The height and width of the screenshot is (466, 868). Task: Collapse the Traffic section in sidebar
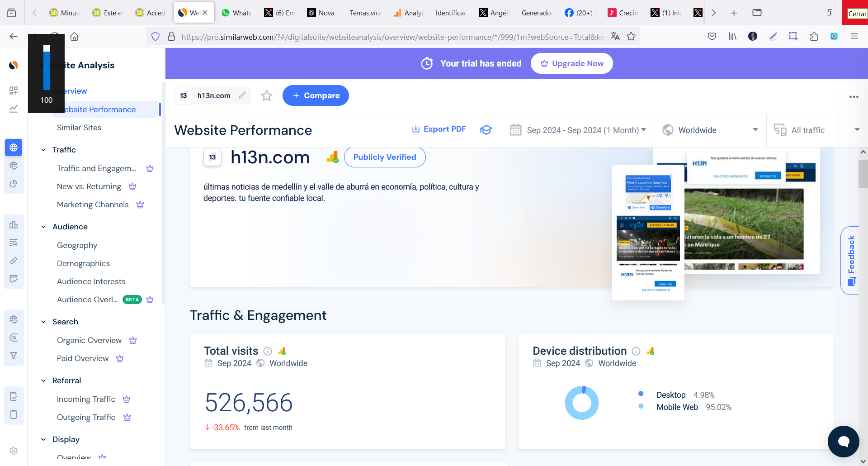43,150
